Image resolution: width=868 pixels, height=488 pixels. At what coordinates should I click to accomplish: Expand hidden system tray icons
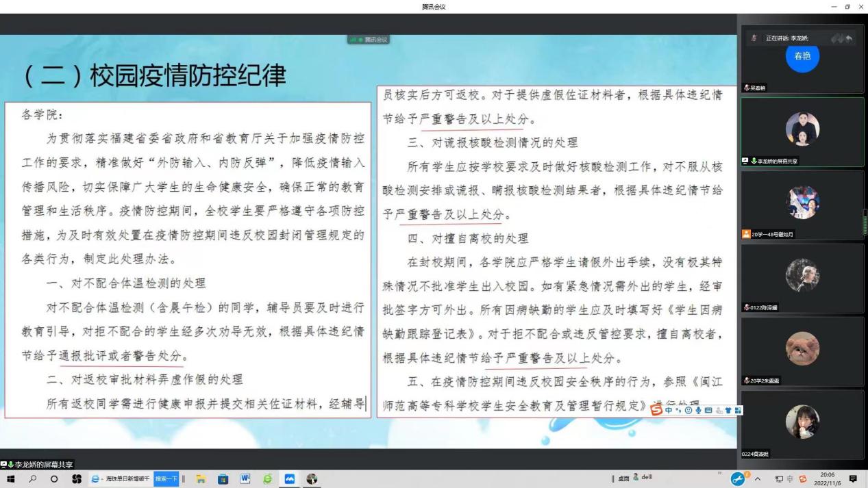(x=758, y=479)
